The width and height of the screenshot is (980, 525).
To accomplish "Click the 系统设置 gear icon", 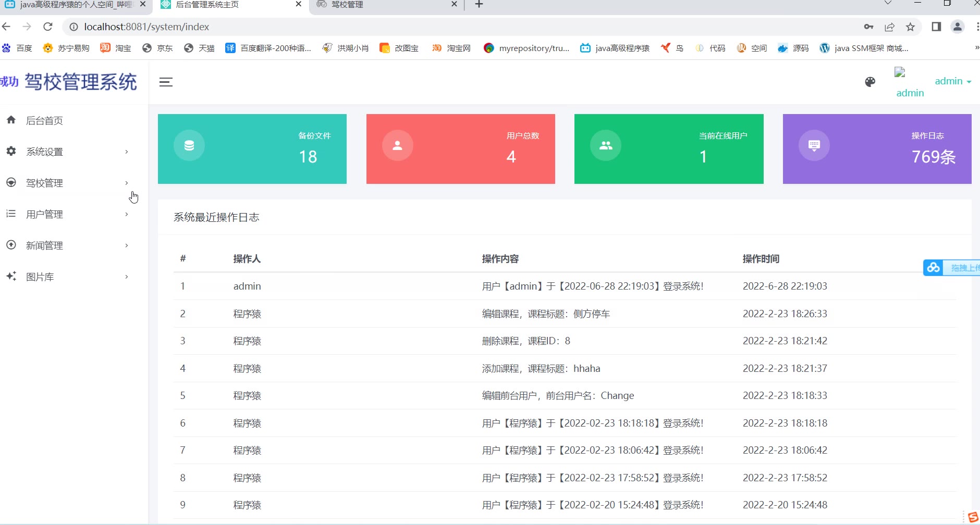I will 11,151.
